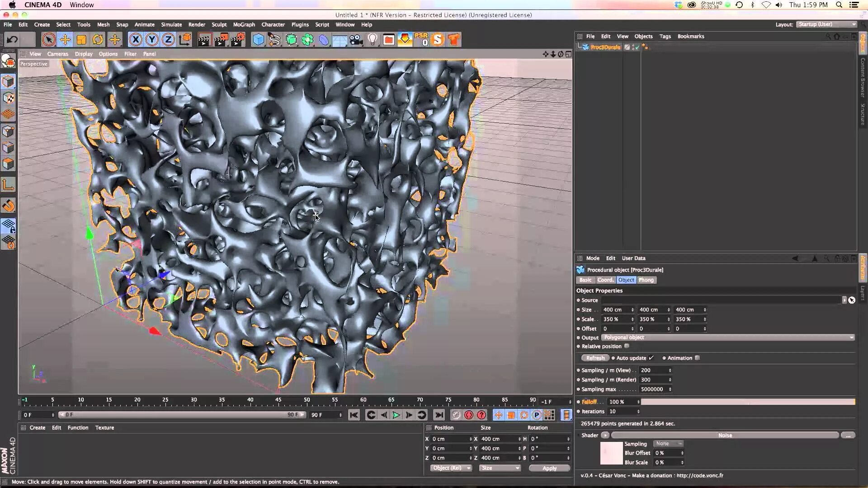Add a light object
Image resolution: width=868 pixels, height=488 pixels.
[372, 40]
